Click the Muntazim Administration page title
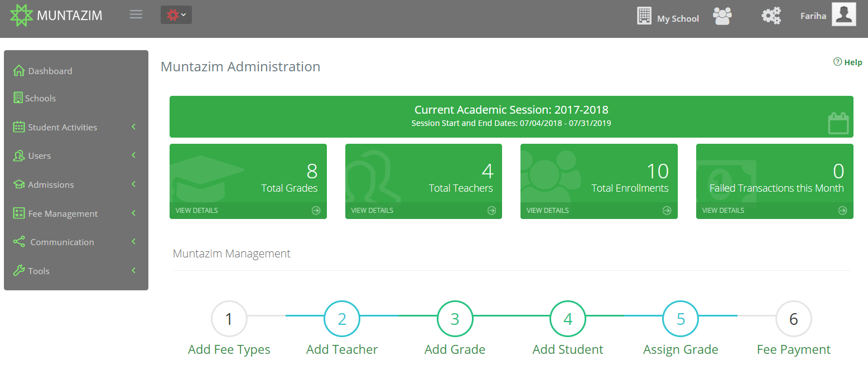The width and height of the screenshot is (868, 375). 240,67
